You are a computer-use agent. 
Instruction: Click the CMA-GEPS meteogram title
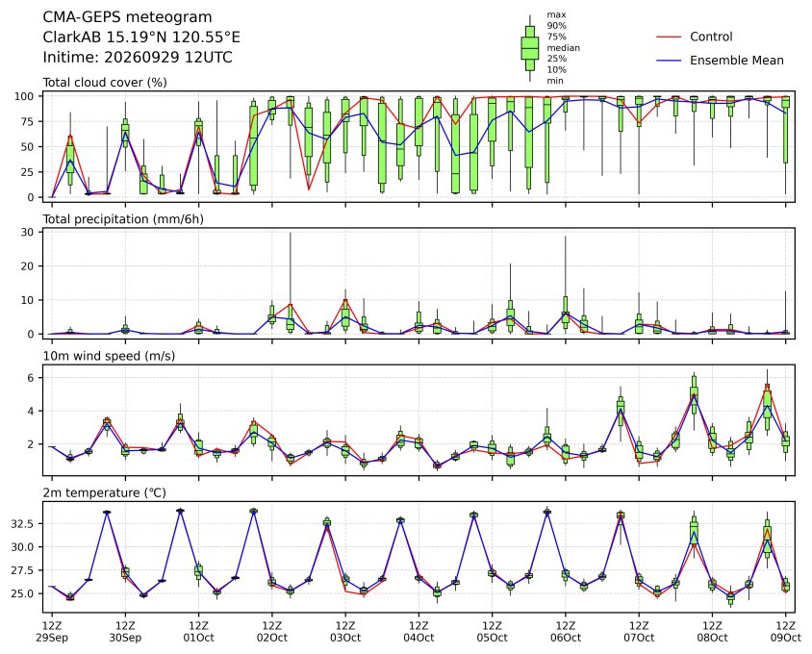127,17
